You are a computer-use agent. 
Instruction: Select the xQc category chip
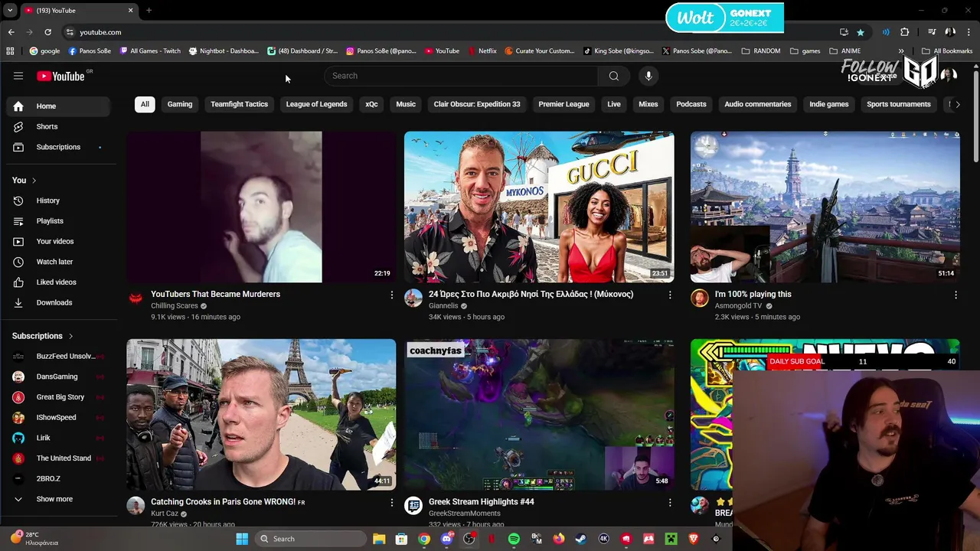371,104
